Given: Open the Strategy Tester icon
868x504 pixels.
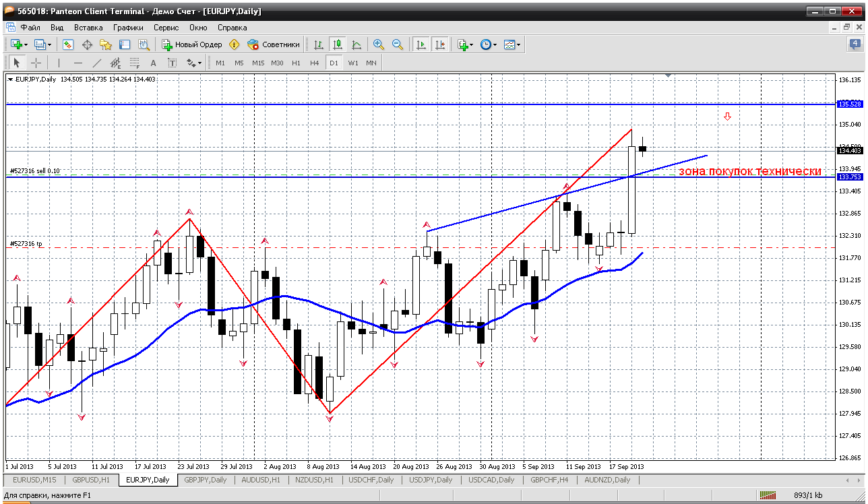Looking at the screenshot, I should 144,44.
